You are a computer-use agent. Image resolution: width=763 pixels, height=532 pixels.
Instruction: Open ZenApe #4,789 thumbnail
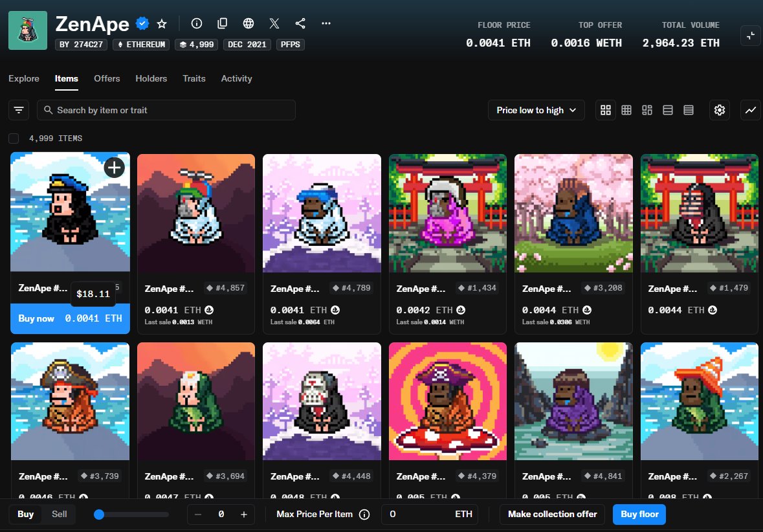coord(322,213)
